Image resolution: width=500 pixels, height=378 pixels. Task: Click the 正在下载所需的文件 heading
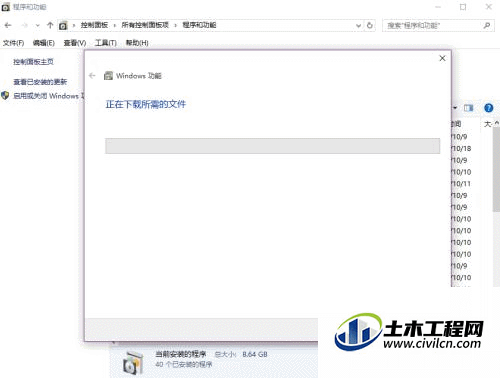click(146, 104)
